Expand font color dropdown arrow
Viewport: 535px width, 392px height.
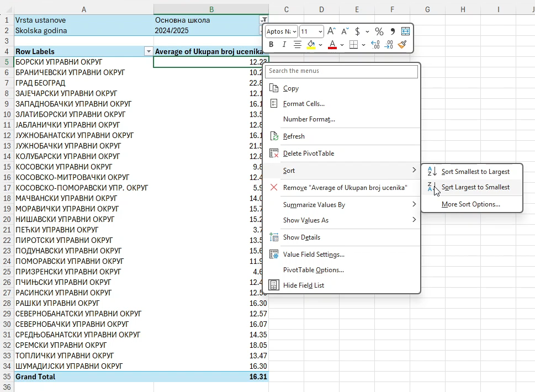click(342, 45)
